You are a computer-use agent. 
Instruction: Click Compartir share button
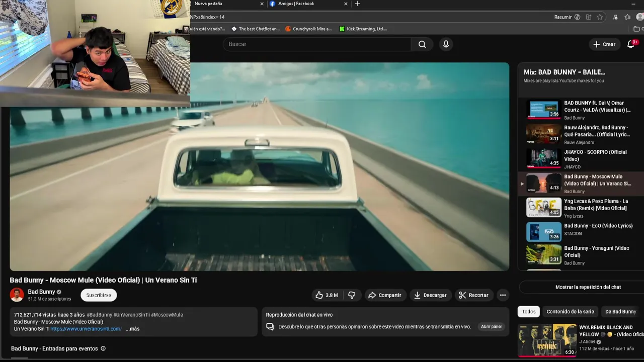point(385,295)
